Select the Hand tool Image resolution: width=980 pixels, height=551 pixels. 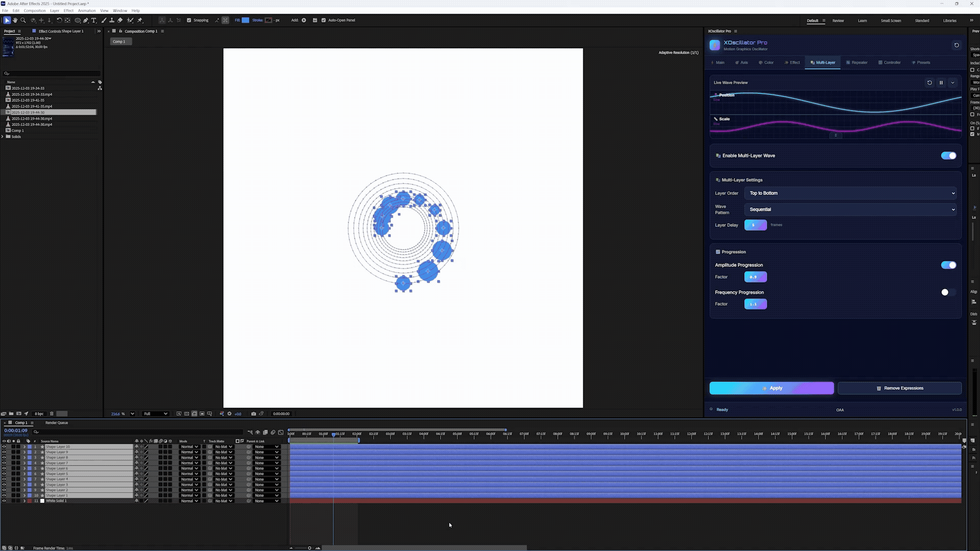point(15,20)
